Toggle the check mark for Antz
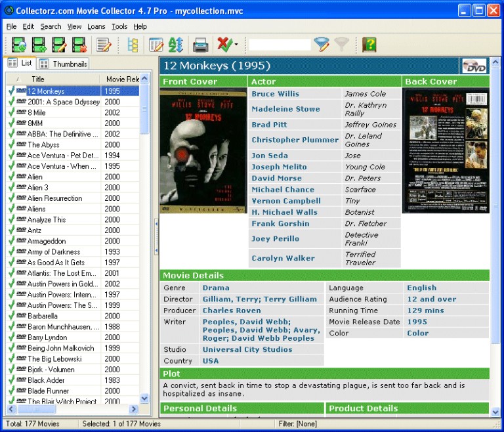Viewport: 504px width, 432px height. 11,230
